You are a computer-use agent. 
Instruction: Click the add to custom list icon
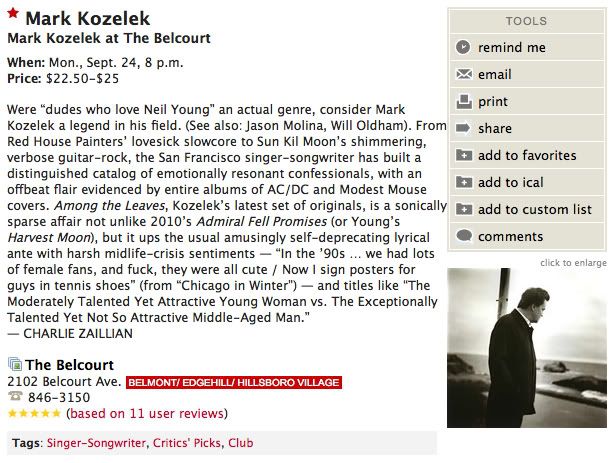463,209
